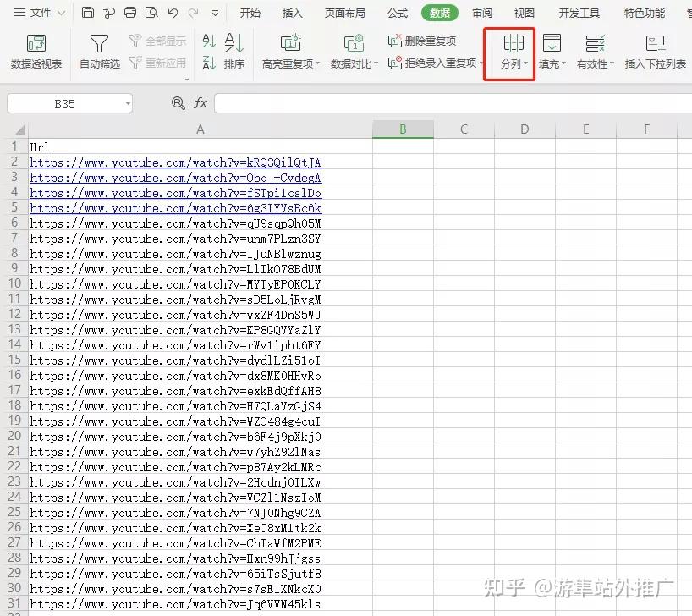Switch to the 视图 tab
692x616 pixels.
pos(524,14)
